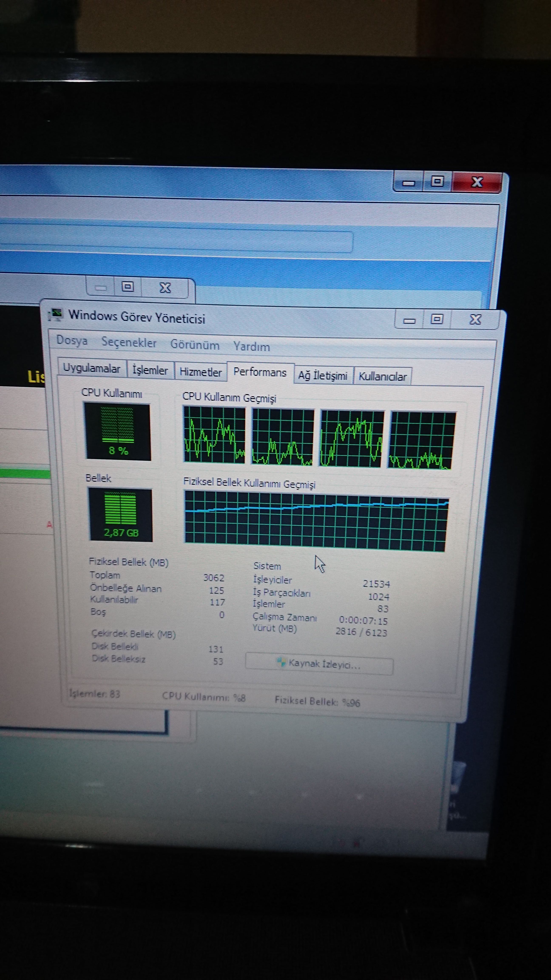This screenshot has width=551, height=980.
Task: Click the Task Manager title bar icon
Action: [55, 314]
